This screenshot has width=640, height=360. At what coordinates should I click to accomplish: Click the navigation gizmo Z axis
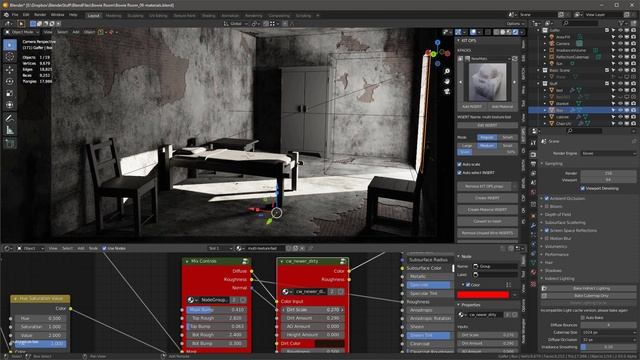438,42
